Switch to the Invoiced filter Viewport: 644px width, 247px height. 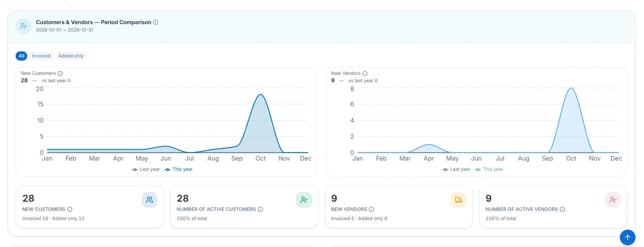pyautogui.click(x=41, y=56)
